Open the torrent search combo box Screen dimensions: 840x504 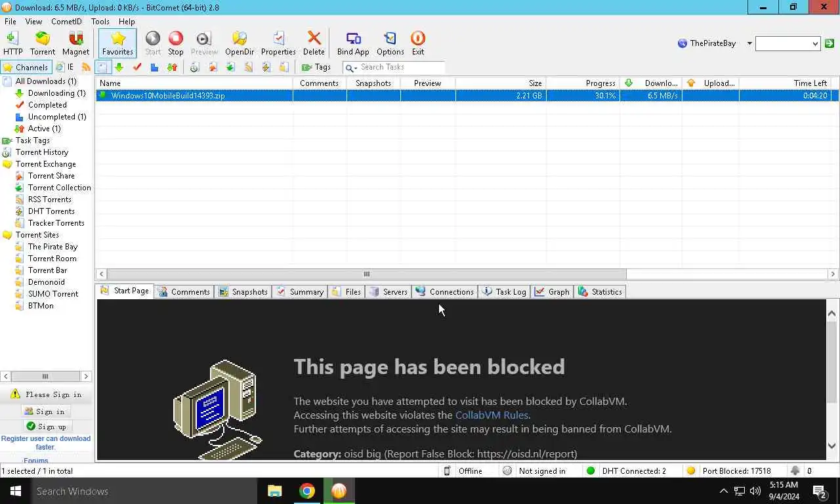787,43
